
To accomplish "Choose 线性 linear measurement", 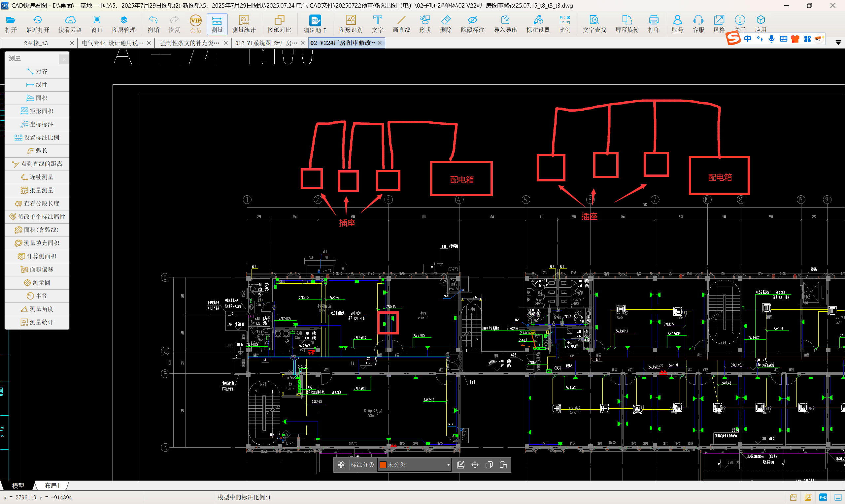I will click(37, 85).
